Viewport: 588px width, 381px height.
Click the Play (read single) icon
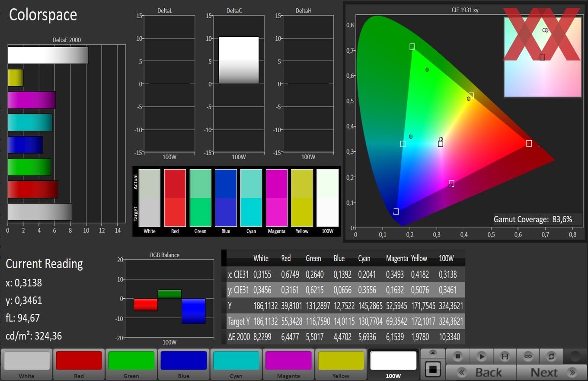[481, 356]
